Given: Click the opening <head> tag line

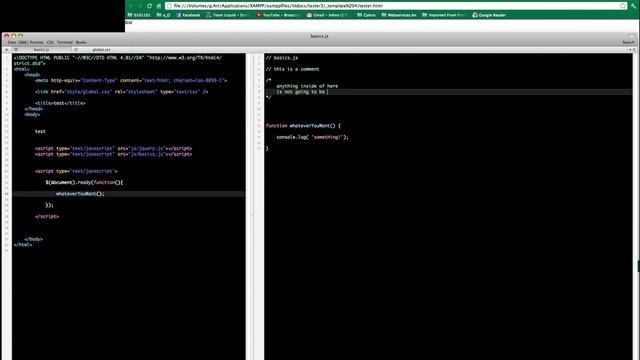Looking at the screenshot, I should pos(32,75).
